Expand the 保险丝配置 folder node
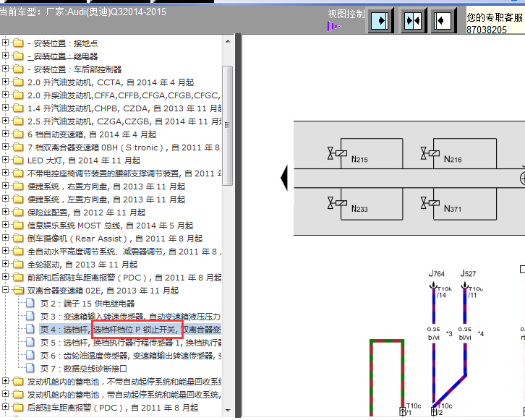 point(6,213)
